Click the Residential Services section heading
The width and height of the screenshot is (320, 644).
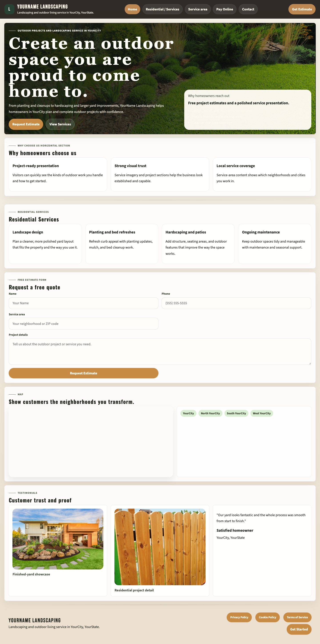tap(34, 219)
